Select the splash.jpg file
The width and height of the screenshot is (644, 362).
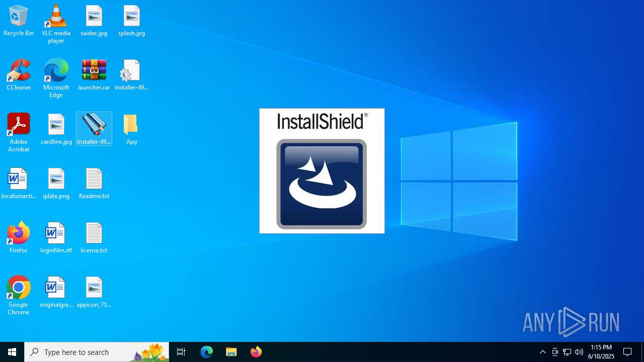click(132, 21)
